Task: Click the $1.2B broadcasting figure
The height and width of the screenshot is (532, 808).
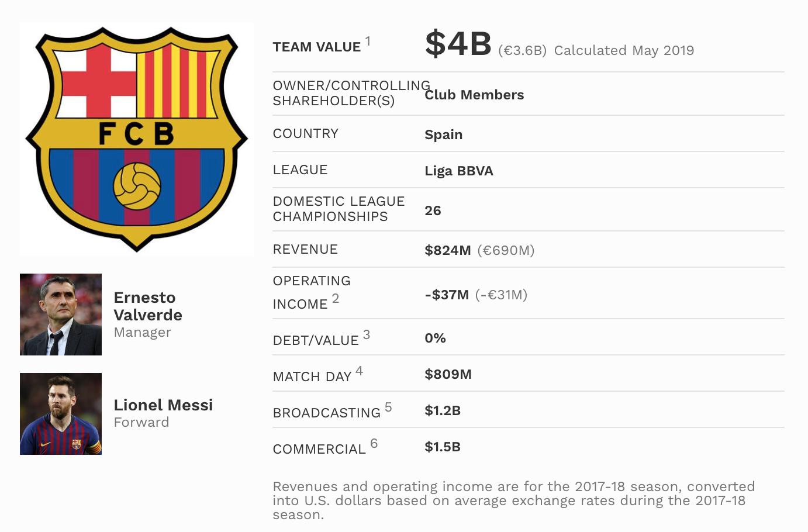Action: click(443, 410)
